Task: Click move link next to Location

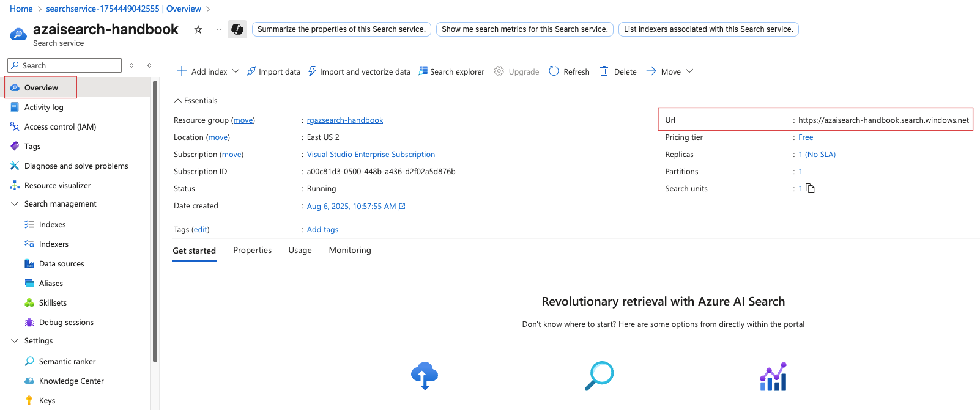Action: (218, 137)
